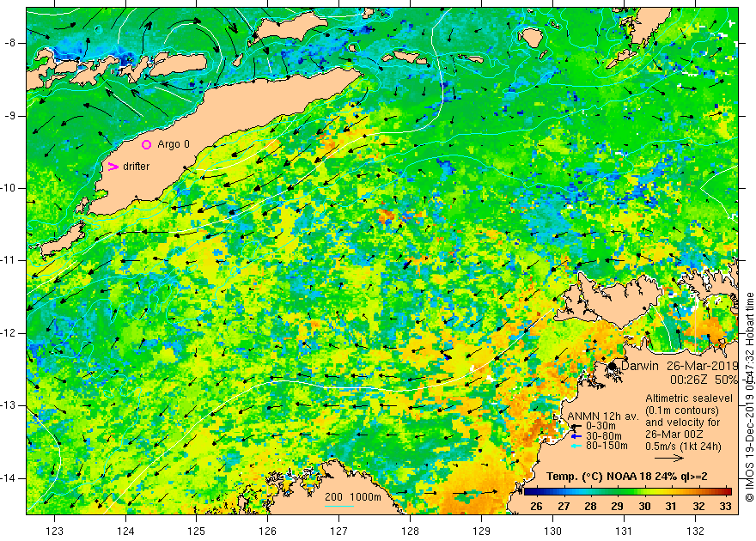Viewport: 756px width, 541px height.
Task: Click latitude axis label -12
Action: tap(9, 333)
